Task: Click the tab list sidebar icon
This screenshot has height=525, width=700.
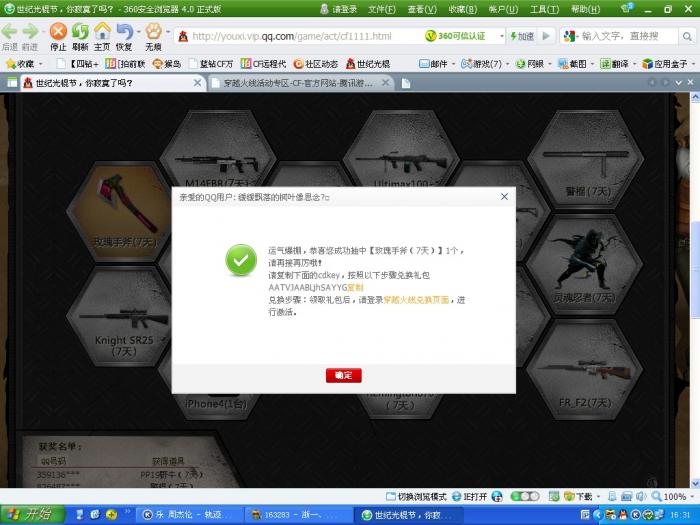Action: tap(12, 83)
